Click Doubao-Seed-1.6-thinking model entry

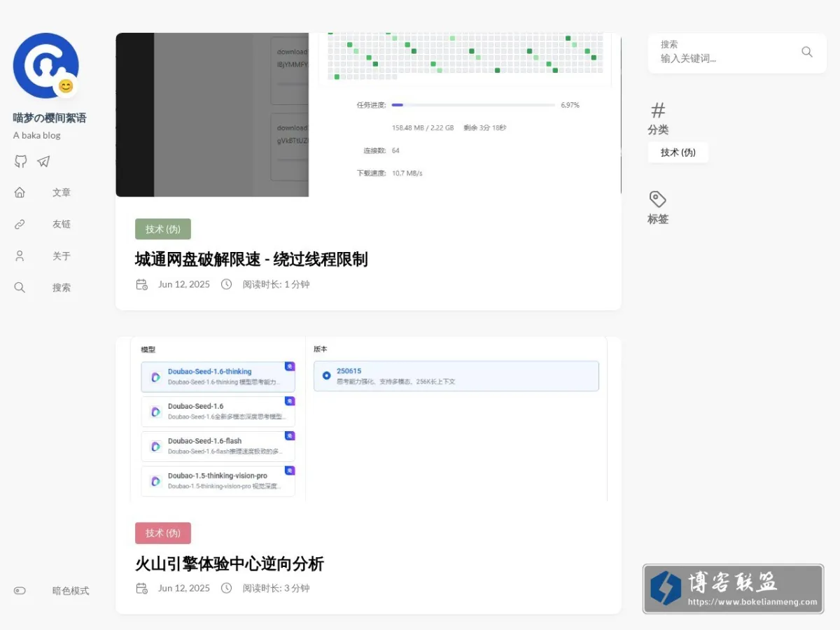218,377
